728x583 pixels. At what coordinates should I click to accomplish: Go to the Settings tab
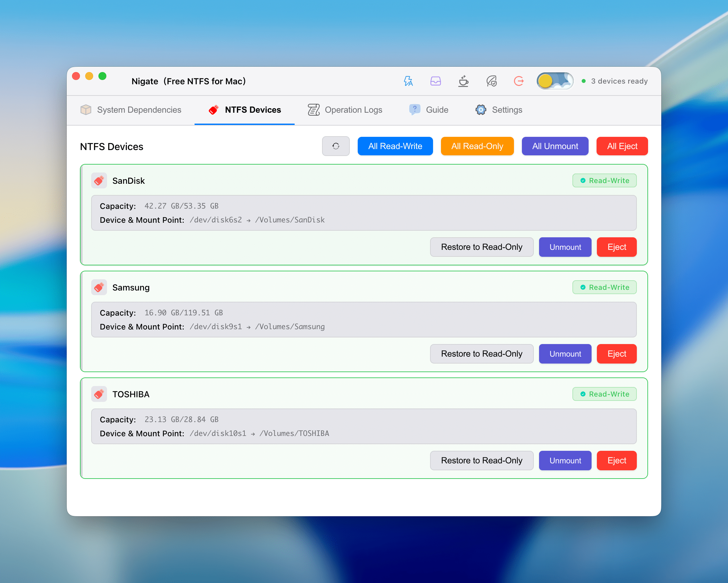click(498, 110)
